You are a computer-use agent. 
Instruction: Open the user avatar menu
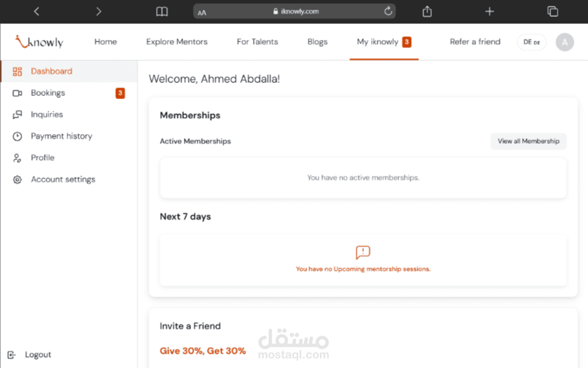point(565,42)
